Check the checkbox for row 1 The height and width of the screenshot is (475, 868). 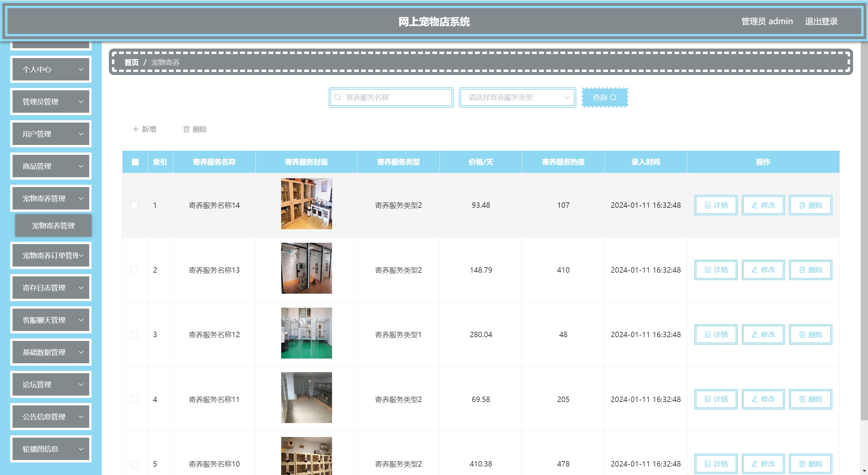coord(134,205)
